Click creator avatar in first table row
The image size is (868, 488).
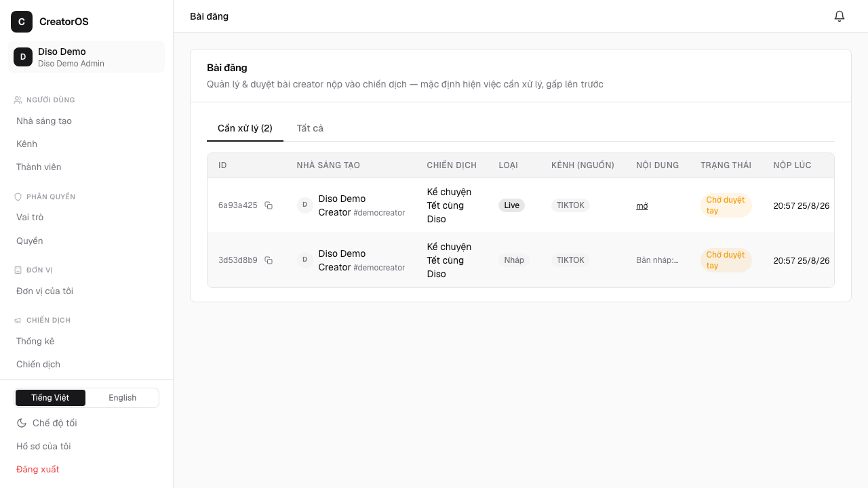point(305,205)
